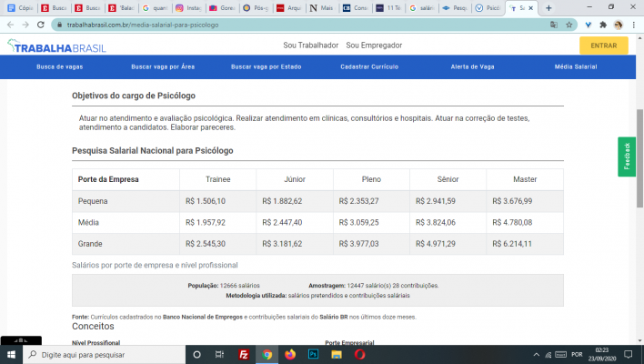Open Opera browser from the taskbar

pyautogui.click(x=360, y=354)
